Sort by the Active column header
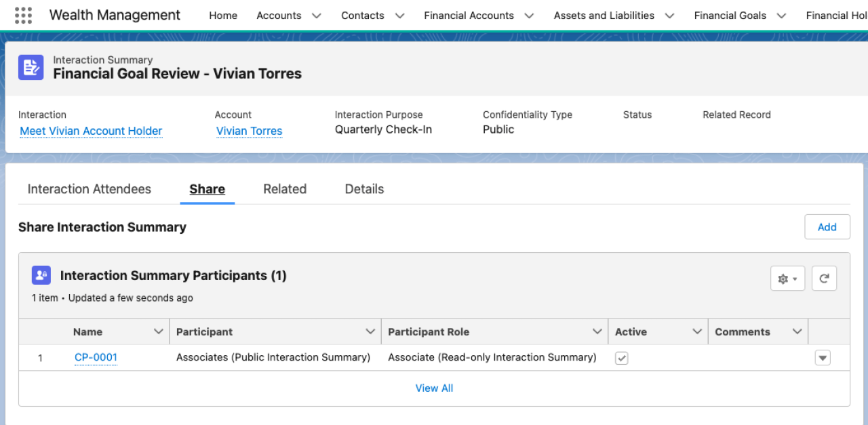Viewport: 868px width, 425px height. coord(631,331)
